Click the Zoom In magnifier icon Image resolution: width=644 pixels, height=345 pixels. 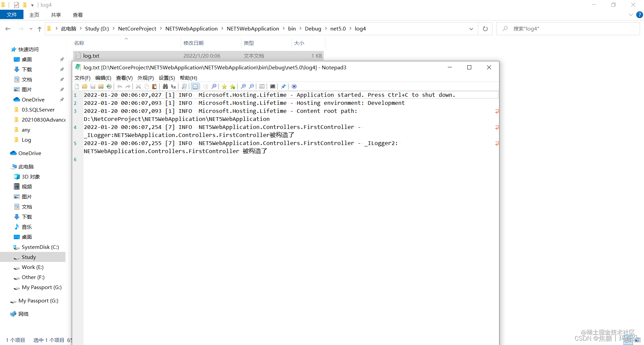tap(244, 86)
